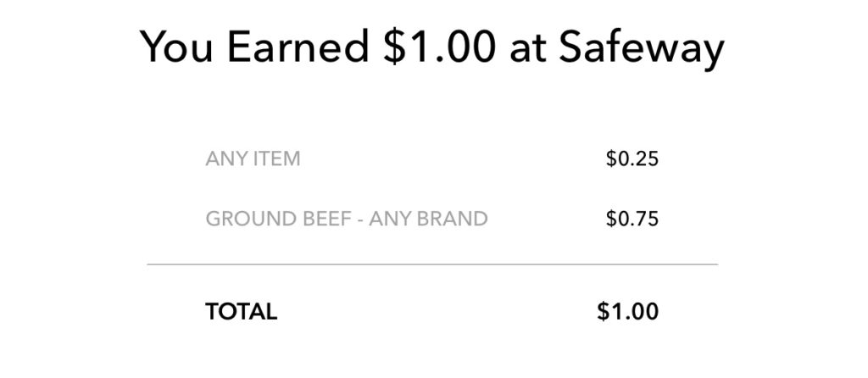Select the word 'Safeway' in the heading
Screen dimensions: 868x378
point(642,48)
